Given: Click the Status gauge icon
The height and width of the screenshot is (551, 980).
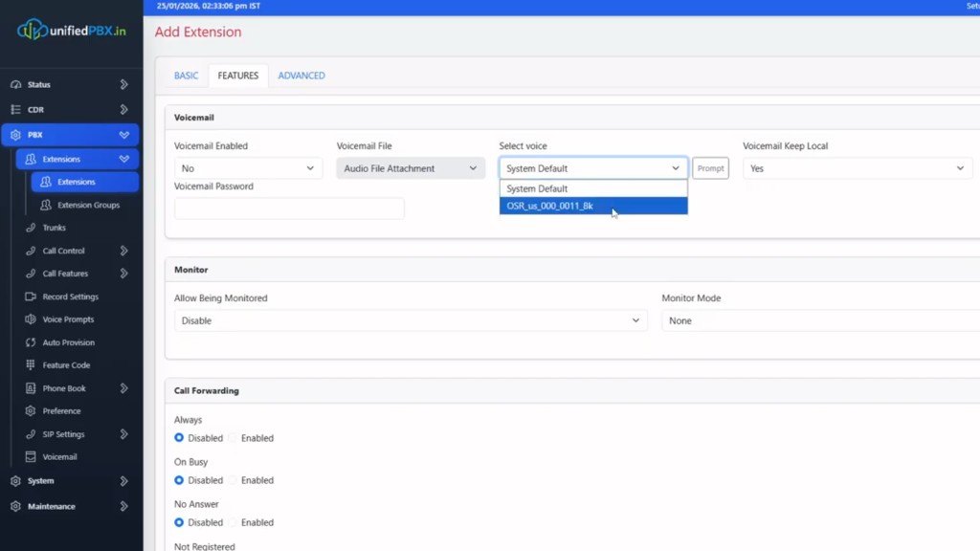Looking at the screenshot, I should (15, 84).
